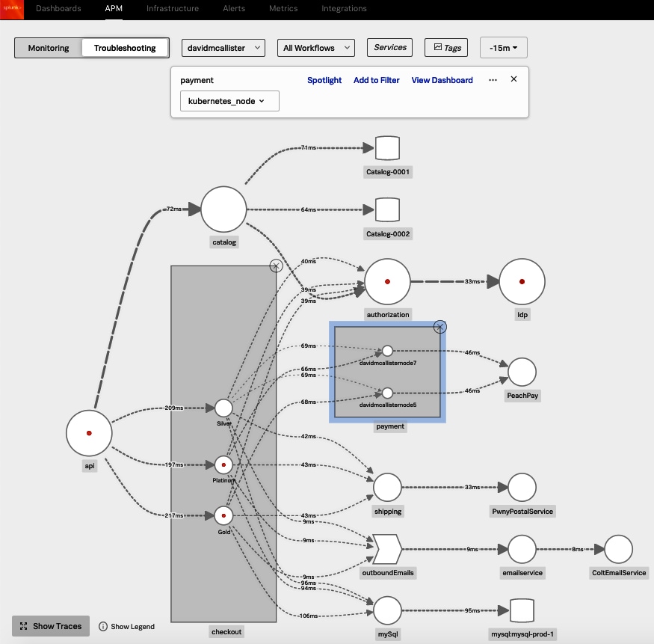Select the davidmcallisternode7 node
The height and width of the screenshot is (644, 654).
[387, 351]
